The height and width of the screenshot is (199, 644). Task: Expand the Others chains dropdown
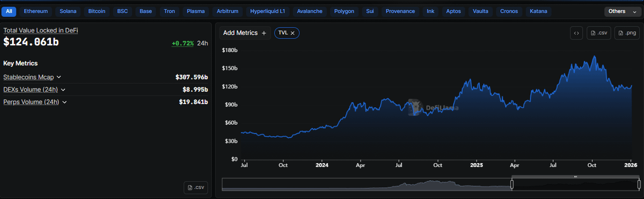click(622, 11)
